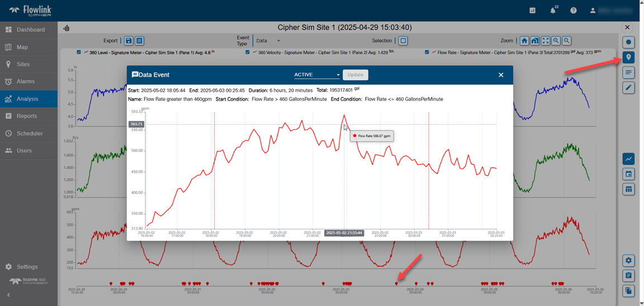Image resolution: width=644 pixels, height=306 pixels.
Task: Switch to line chart view icon
Action: [x=628, y=159]
